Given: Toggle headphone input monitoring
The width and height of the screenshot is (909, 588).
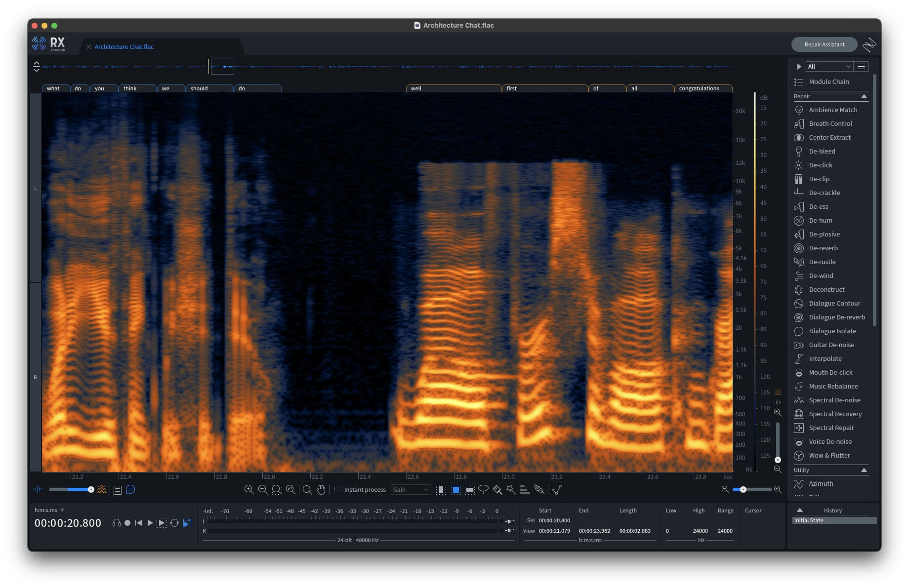Looking at the screenshot, I should point(116,523).
